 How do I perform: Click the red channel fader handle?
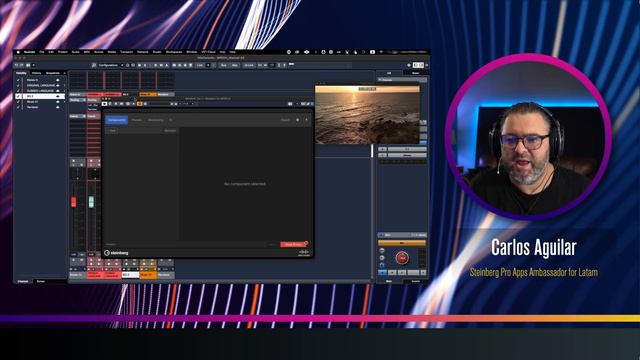click(73, 202)
